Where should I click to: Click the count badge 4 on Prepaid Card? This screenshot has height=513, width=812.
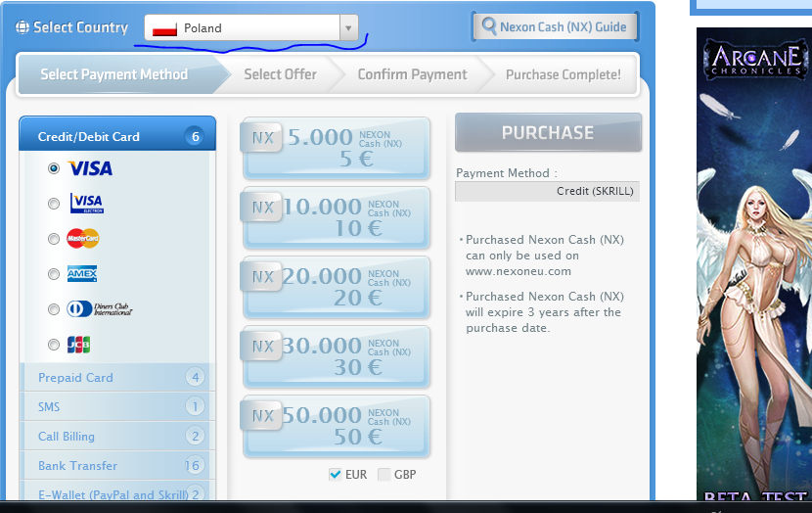click(195, 377)
